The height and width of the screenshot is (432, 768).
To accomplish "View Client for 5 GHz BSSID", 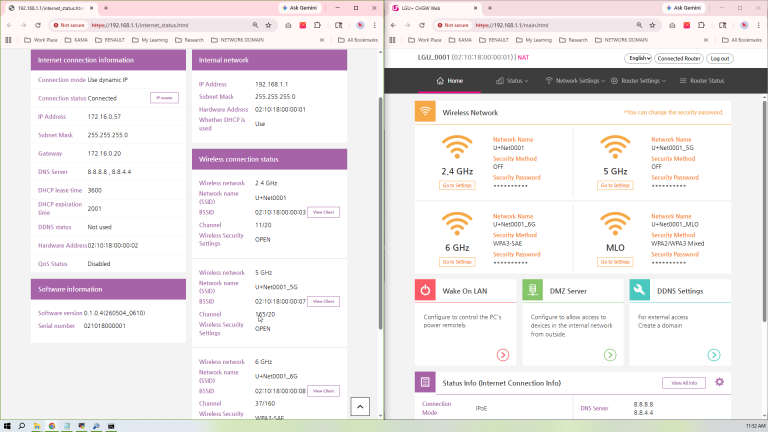I will pyautogui.click(x=323, y=301).
